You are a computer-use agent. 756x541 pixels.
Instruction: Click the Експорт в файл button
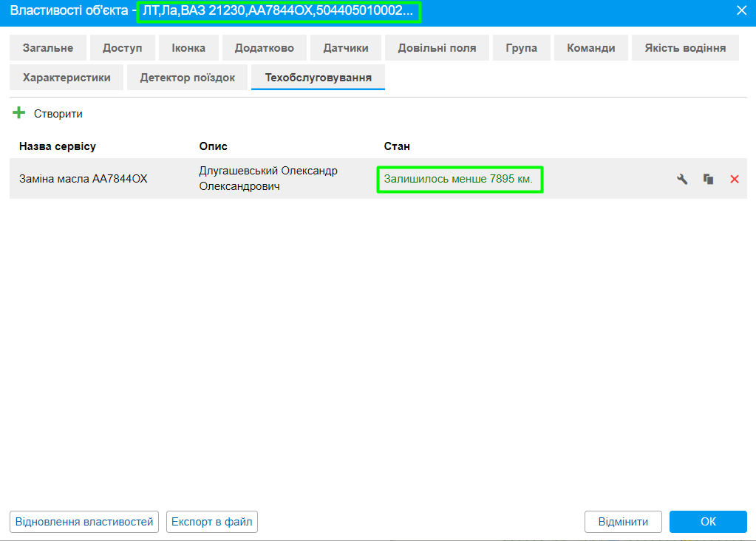point(212,522)
